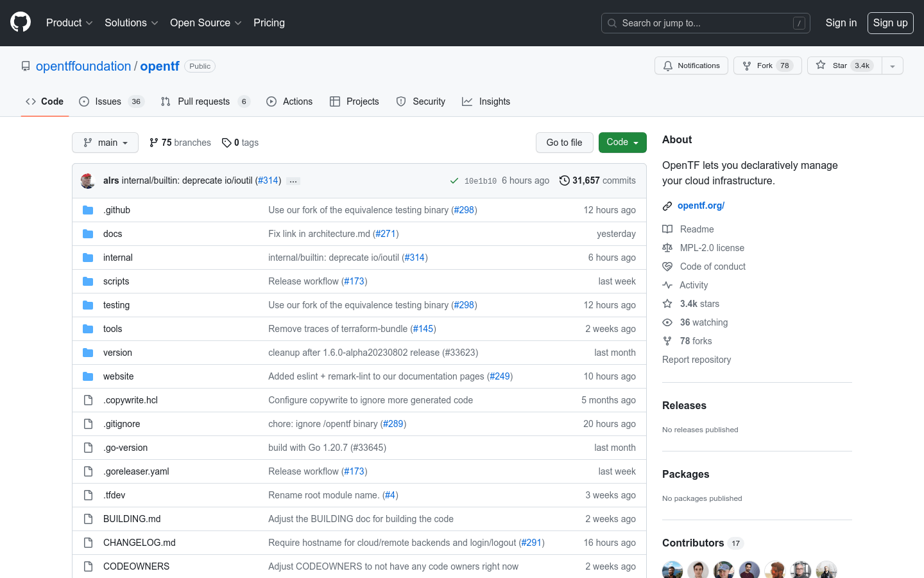Select the Code tab
The width and height of the screenshot is (924, 578).
[45, 101]
